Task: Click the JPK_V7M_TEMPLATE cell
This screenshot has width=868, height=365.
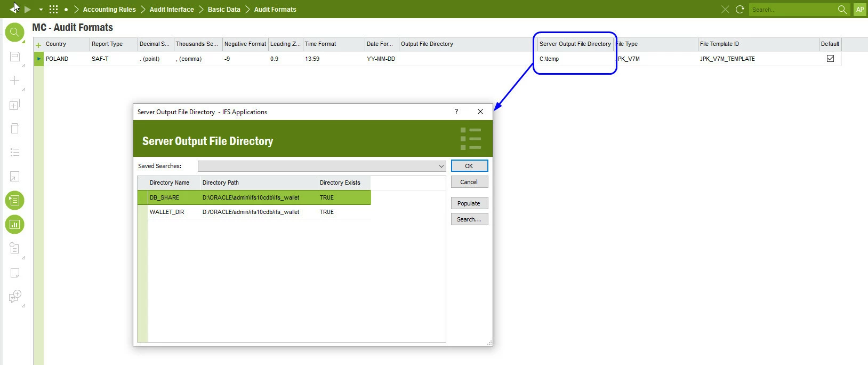Action: [727, 59]
